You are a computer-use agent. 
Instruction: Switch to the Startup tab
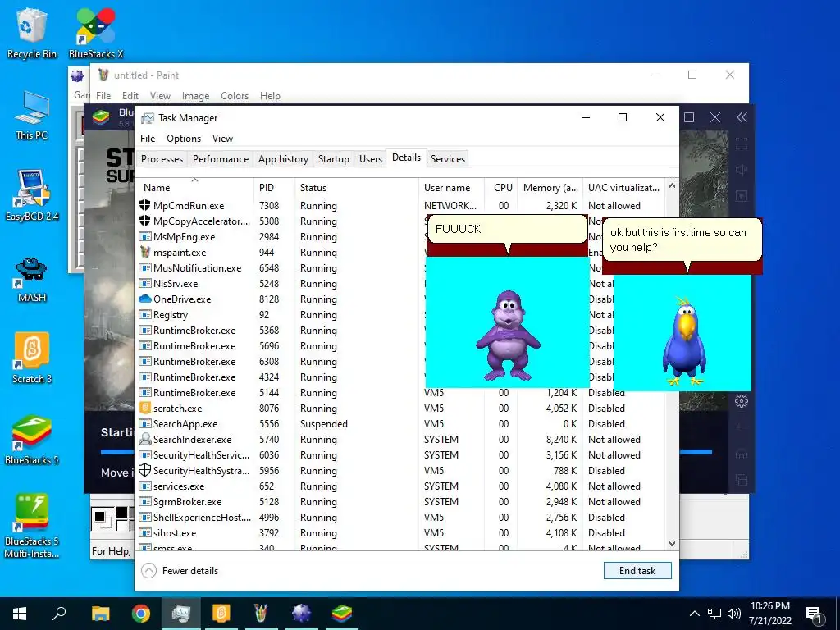coord(333,159)
